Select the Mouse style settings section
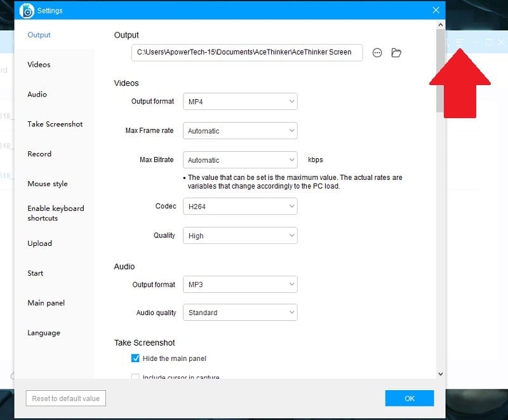Viewport: 508px width, 420px height. (x=47, y=184)
